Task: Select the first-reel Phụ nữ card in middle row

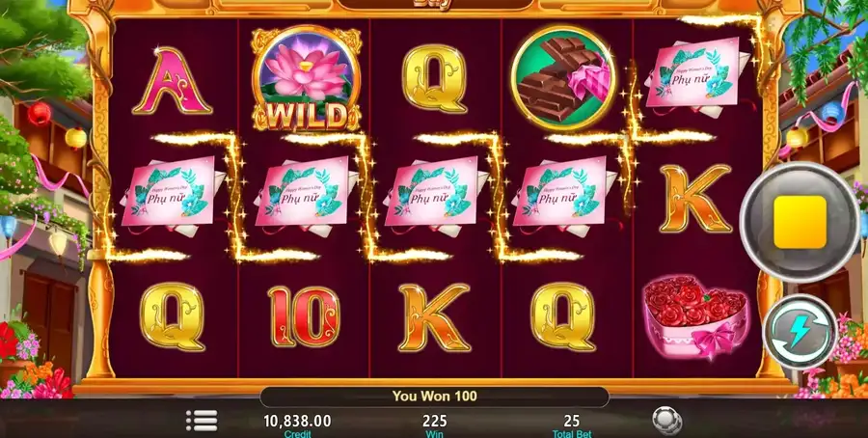Action: point(173,192)
